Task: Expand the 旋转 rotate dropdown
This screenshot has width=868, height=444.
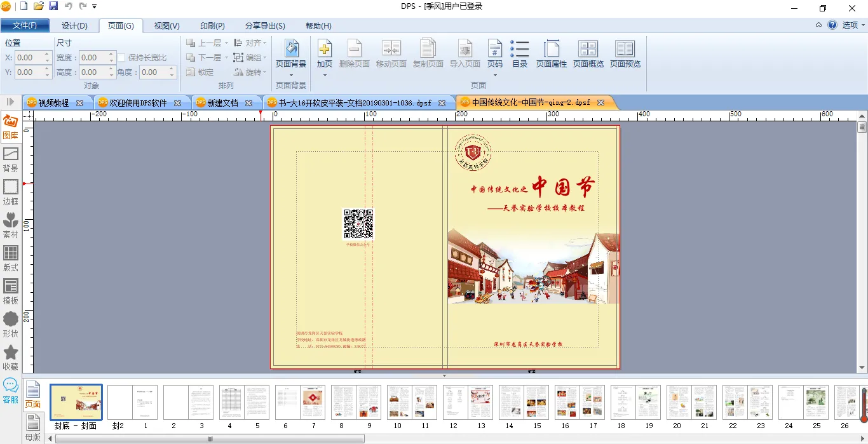Action: point(250,72)
